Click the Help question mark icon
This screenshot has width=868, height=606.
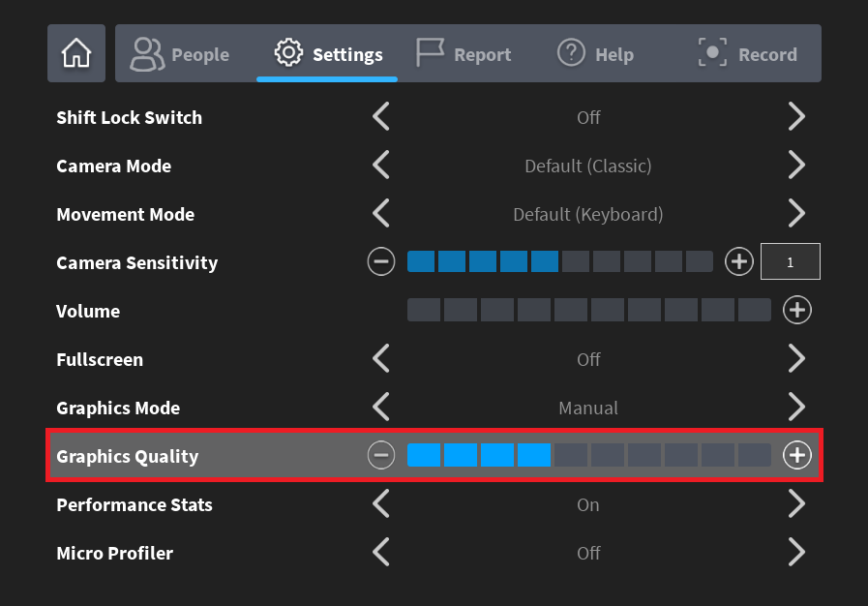click(571, 53)
